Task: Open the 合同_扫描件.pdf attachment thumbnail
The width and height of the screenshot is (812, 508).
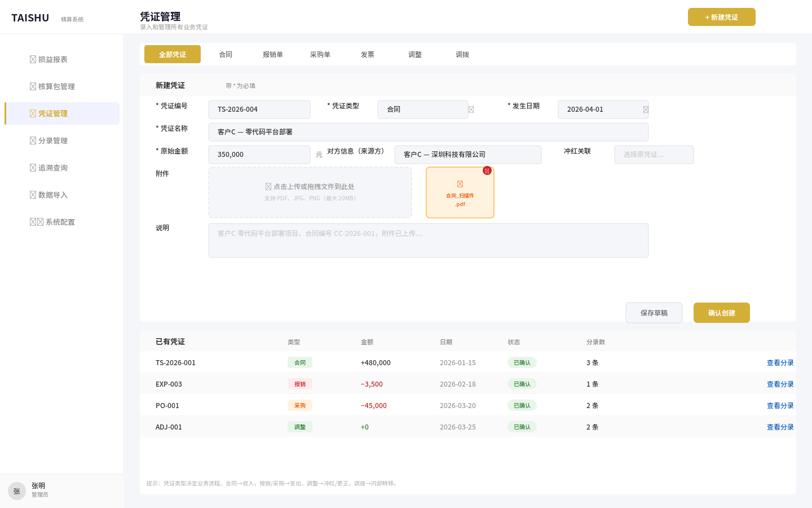Action: [x=460, y=192]
